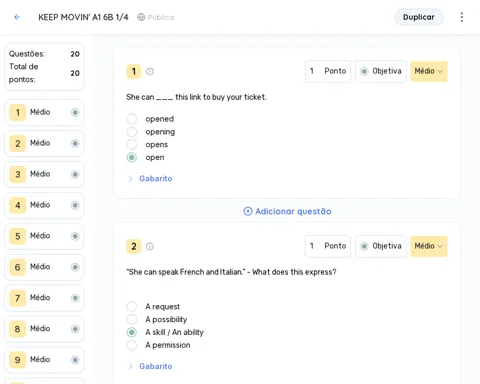
Task: Jump to question 2 in the sidebar
Action: [44, 143]
